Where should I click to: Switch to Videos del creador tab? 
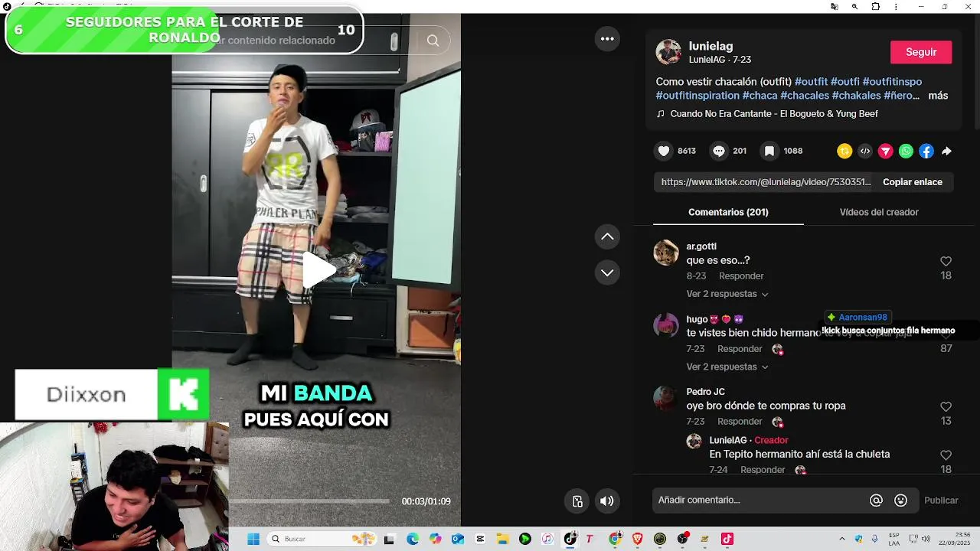[879, 212]
